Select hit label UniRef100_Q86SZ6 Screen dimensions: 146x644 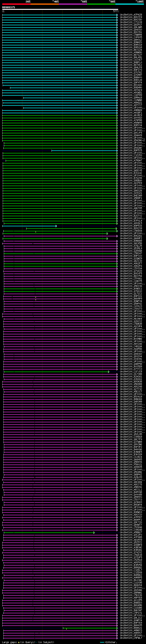coord(131,191)
